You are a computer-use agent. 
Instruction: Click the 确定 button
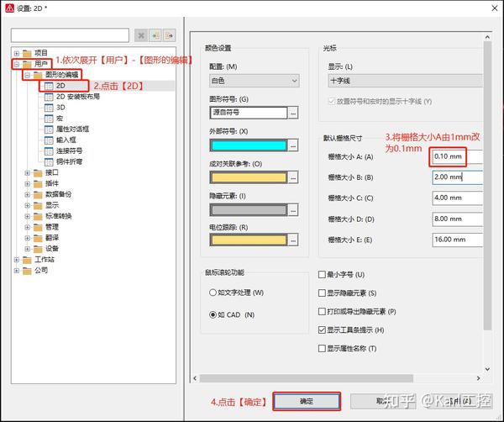pyautogui.click(x=307, y=401)
